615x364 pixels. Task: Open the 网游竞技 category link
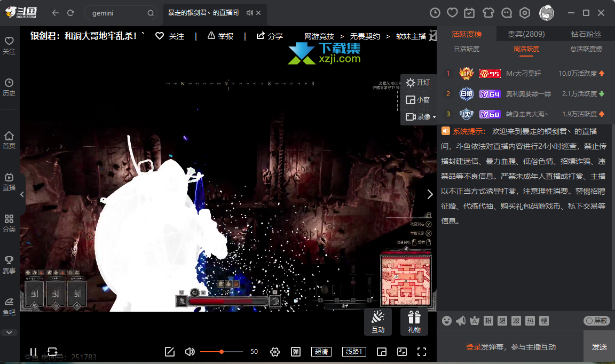point(319,36)
